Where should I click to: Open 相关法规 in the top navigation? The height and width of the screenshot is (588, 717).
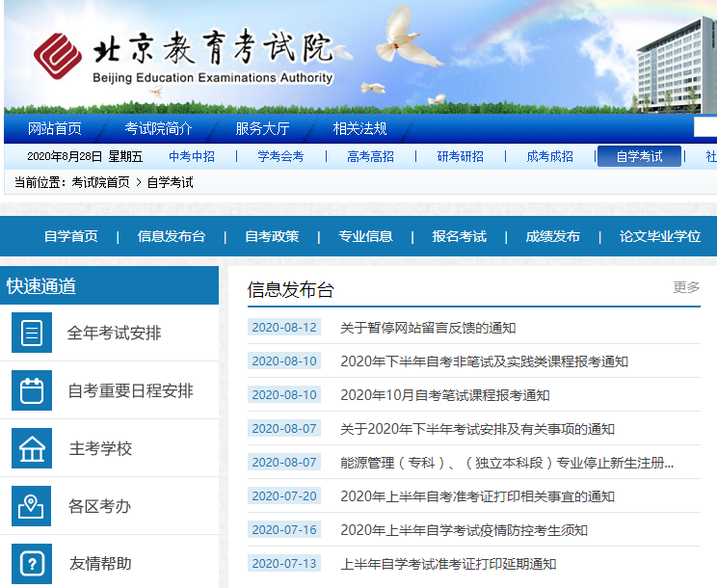(359, 128)
